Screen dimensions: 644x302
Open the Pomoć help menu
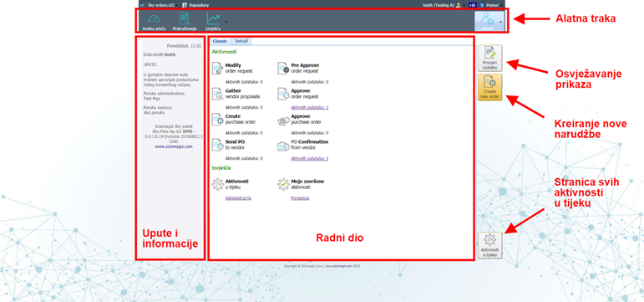coord(493,5)
